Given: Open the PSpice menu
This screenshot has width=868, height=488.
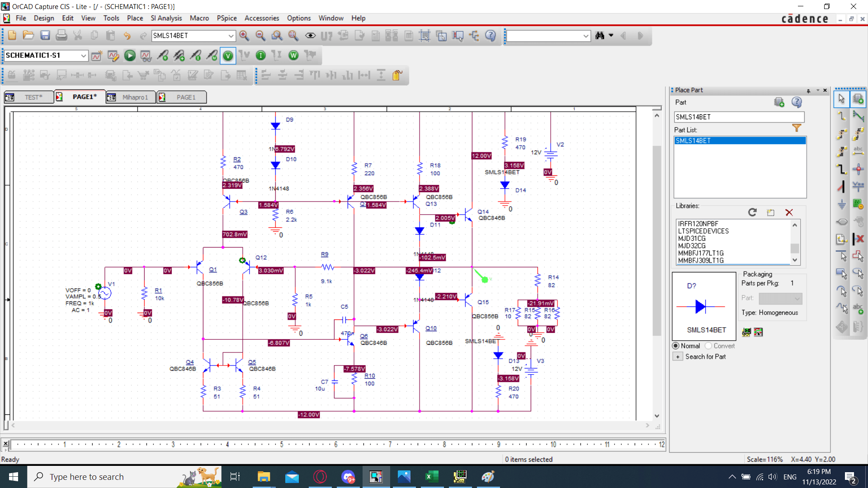Looking at the screenshot, I should 226,18.
